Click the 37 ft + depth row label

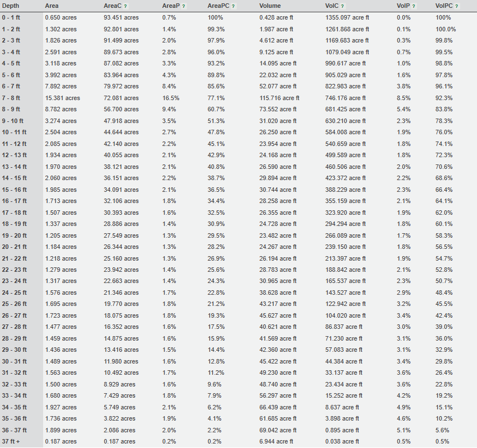pos(12,442)
